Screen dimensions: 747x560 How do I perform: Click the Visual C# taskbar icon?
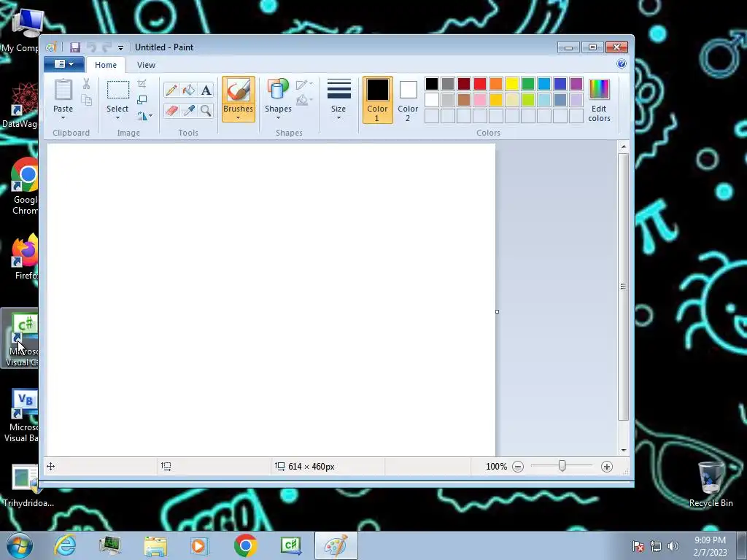290,545
